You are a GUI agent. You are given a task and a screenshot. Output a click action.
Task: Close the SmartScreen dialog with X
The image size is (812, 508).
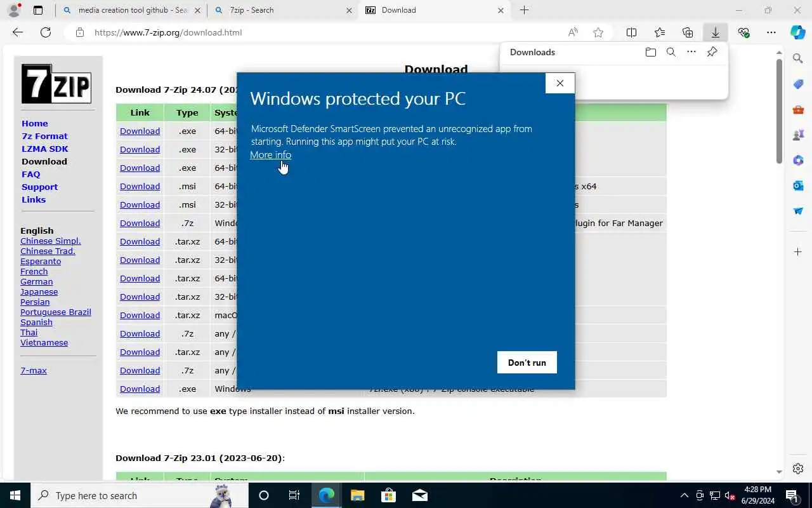coord(560,83)
